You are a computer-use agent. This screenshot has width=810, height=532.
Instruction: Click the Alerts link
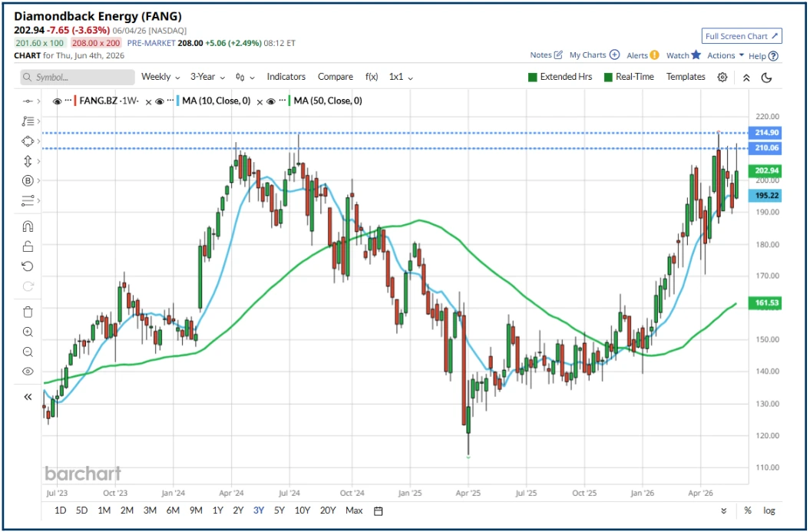tap(637, 55)
